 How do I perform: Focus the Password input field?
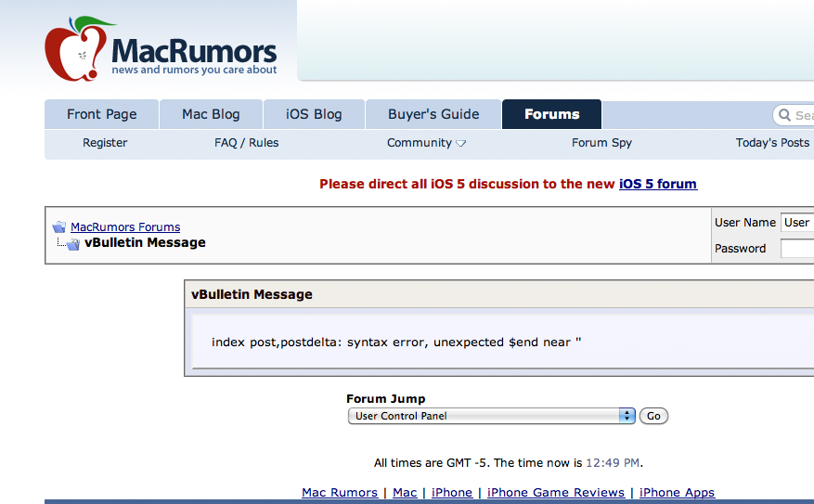[x=797, y=249]
